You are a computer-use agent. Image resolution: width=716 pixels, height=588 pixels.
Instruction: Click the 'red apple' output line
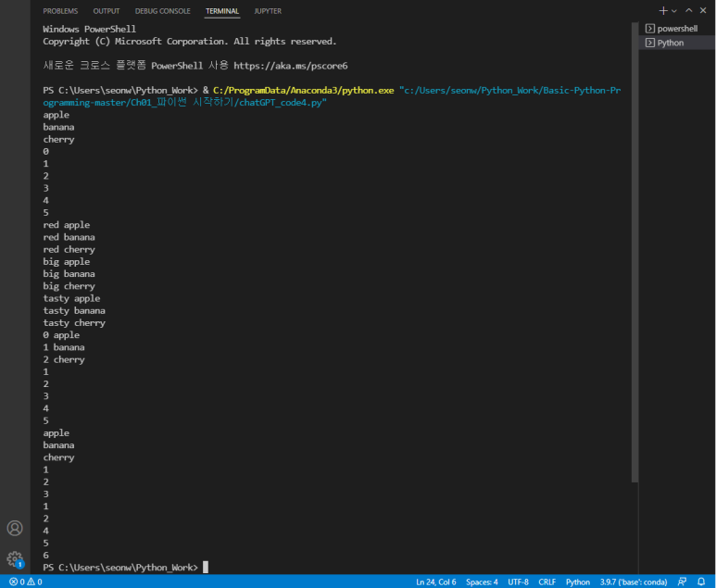[66, 225]
